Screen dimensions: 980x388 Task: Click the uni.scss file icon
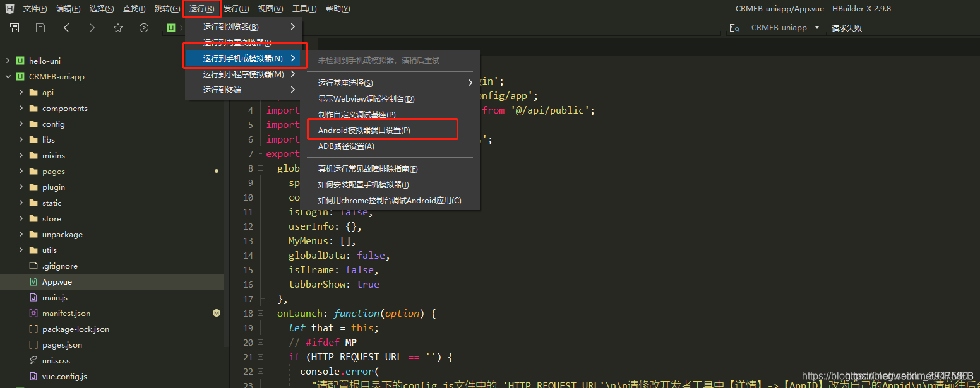[x=33, y=360]
